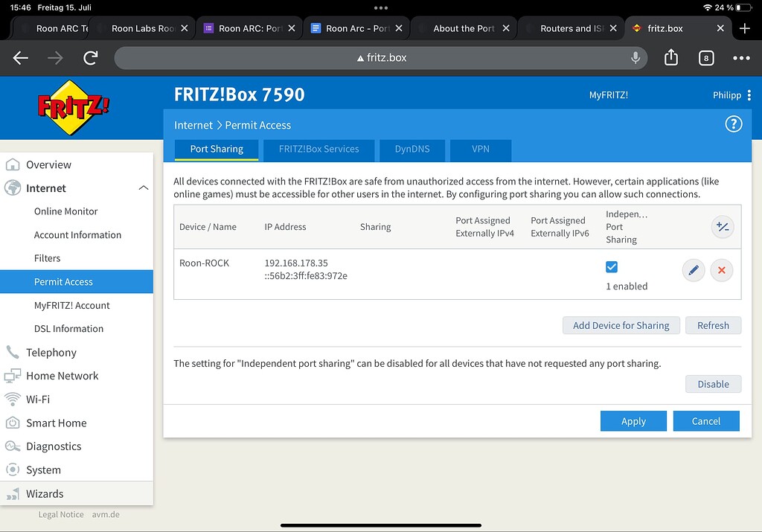The height and width of the screenshot is (532, 762).
Task: Go back with the browser back arrow
Action: pos(20,58)
